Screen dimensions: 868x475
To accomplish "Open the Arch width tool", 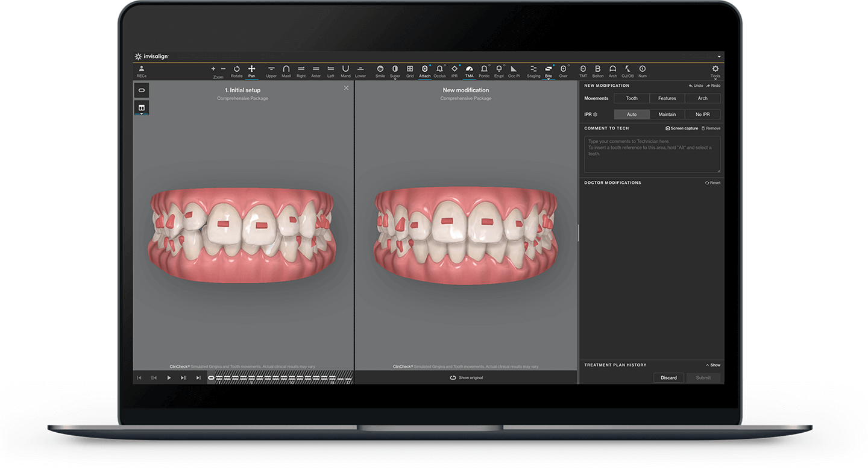I will (x=612, y=71).
